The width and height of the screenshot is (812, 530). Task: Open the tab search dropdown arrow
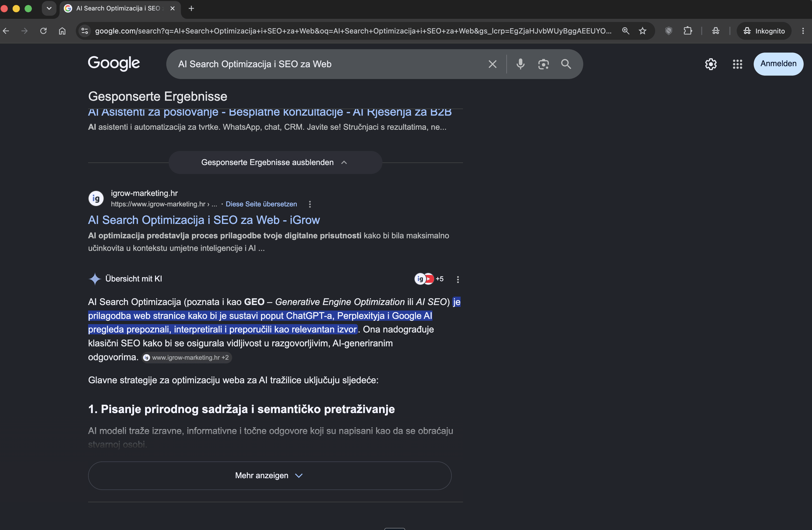click(x=49, y=8)
